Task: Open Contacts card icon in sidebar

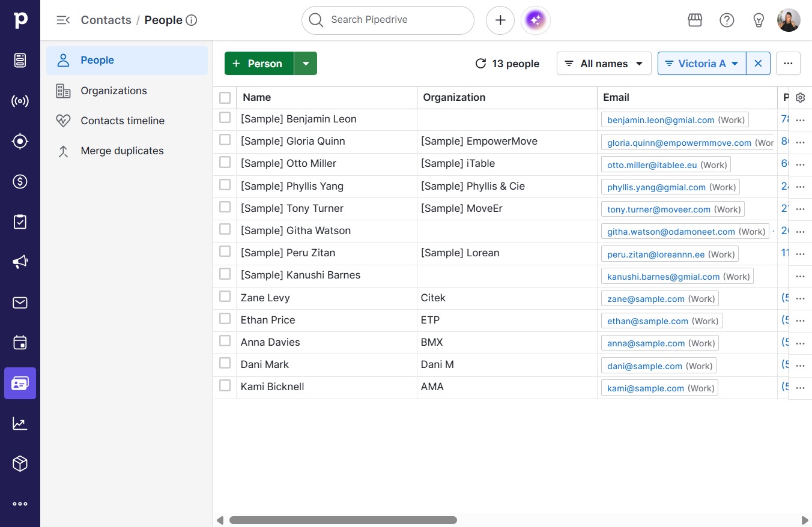Action: tap(20, 383)
